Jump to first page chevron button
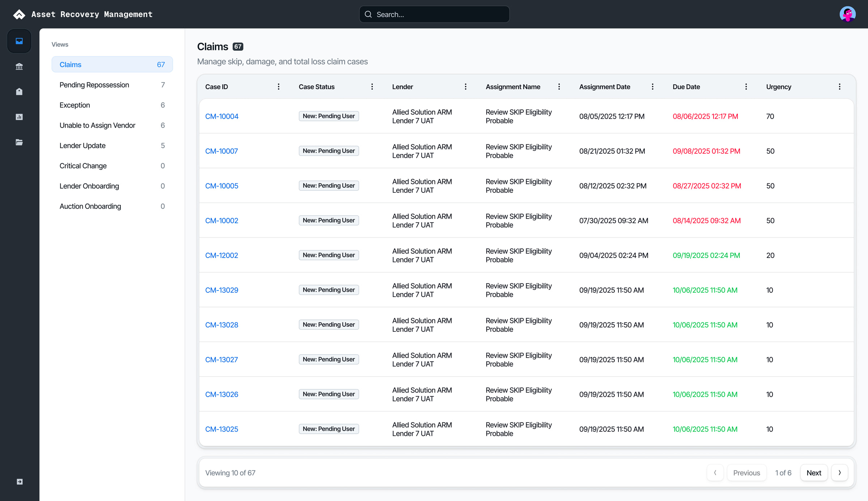The image size is (868, 501). coord(715,472)
